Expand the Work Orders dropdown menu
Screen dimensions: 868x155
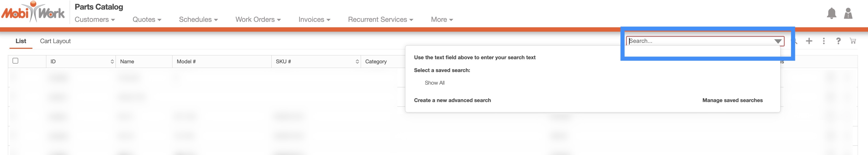click(258, 20)
